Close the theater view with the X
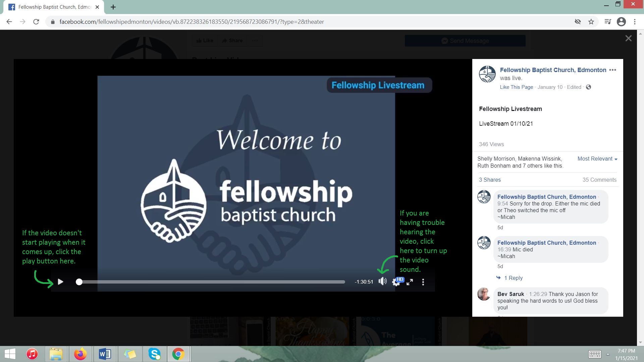 tap(628, 39)
